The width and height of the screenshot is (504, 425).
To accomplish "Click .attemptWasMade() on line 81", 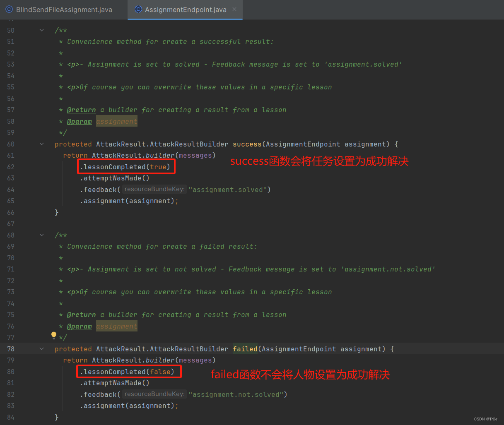I will point(115,383).
